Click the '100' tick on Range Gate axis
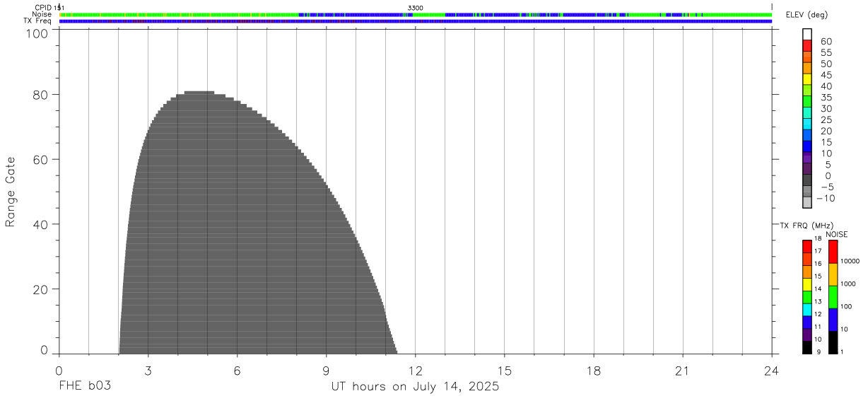 click(x=38, y=33)
